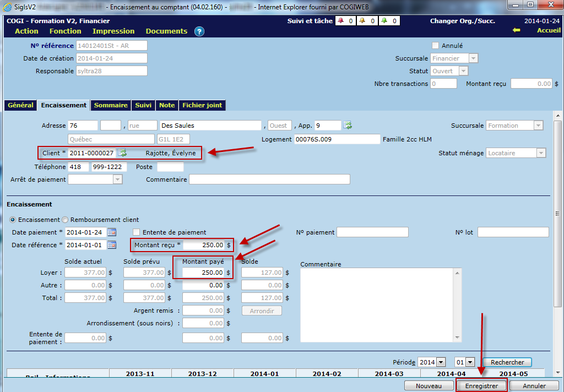Click the yellow back arrow icon
This screenshot has width=564, height=392.
coord(516,30)
